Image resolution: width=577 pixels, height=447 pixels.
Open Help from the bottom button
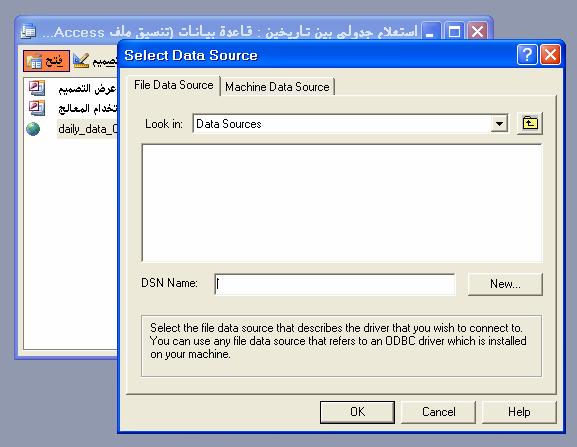pyautogui.click(x=519, y=412)
